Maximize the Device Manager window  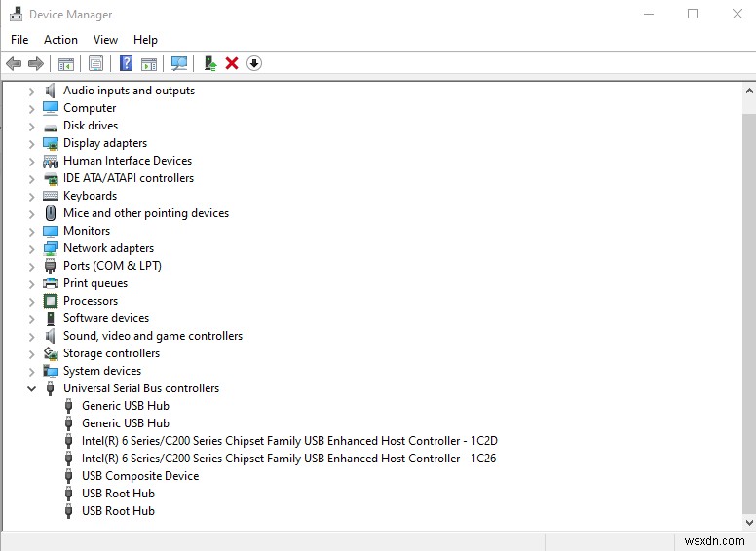pyautogui.click(x=693, y=14)
